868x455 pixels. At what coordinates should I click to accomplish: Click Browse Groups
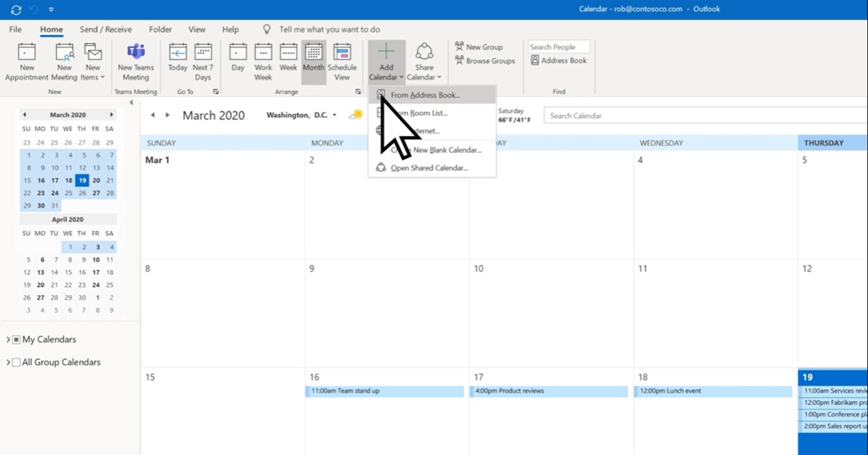[x=485, y=60]
